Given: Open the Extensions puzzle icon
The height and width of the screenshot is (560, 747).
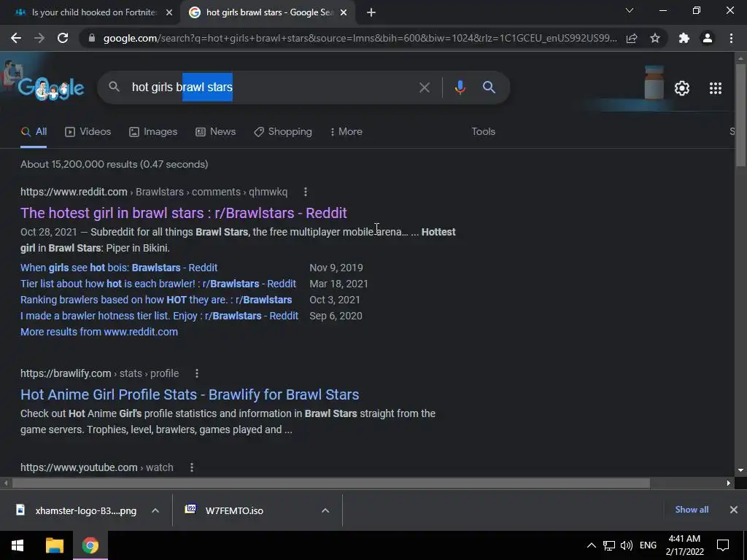Looking at the screenshot, I should coord(684,38).
